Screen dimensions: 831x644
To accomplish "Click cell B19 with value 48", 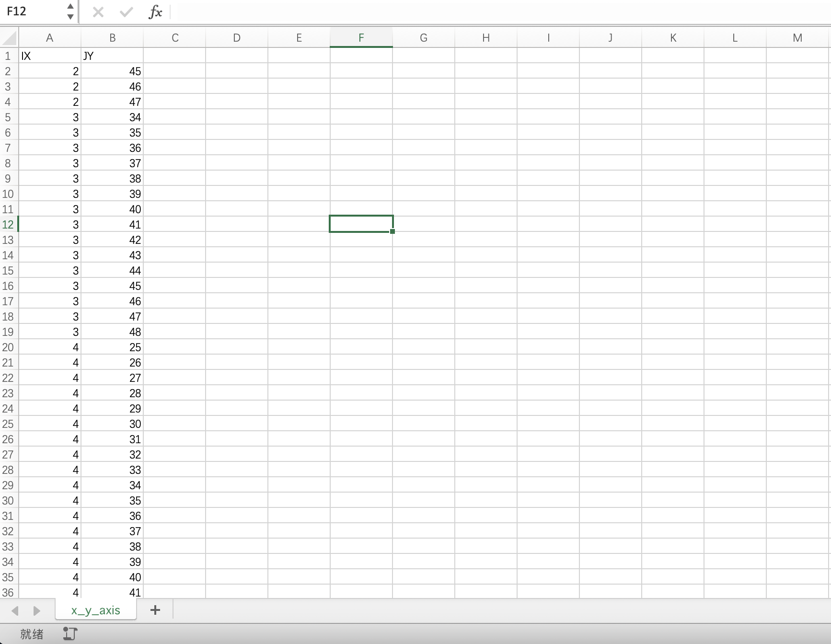I will pyautogui.click(x=112, y=332).
